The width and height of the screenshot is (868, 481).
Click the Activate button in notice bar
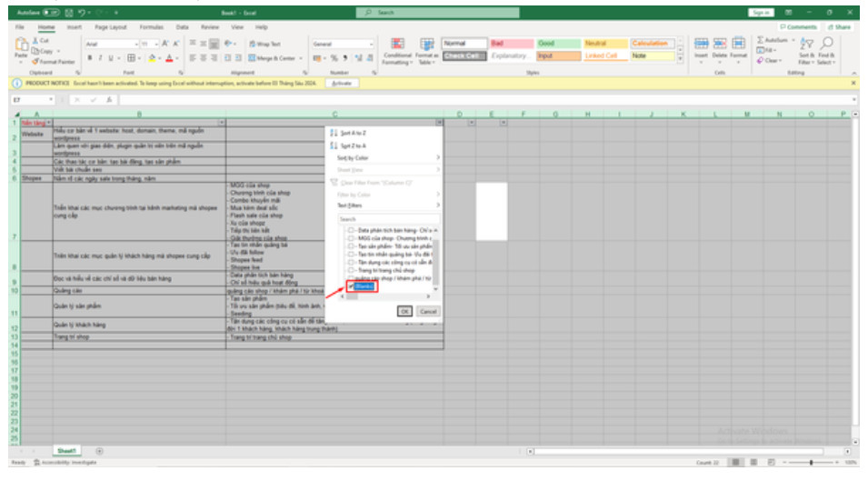342,83
